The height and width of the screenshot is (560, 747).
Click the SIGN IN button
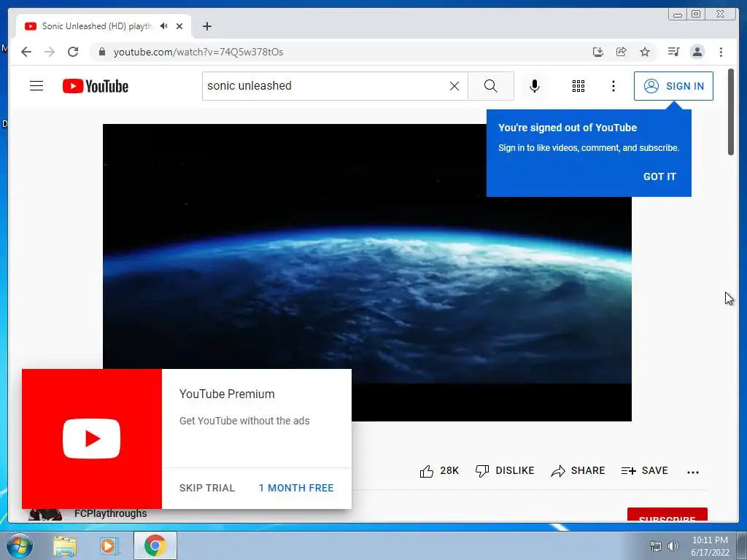(673, 86)
